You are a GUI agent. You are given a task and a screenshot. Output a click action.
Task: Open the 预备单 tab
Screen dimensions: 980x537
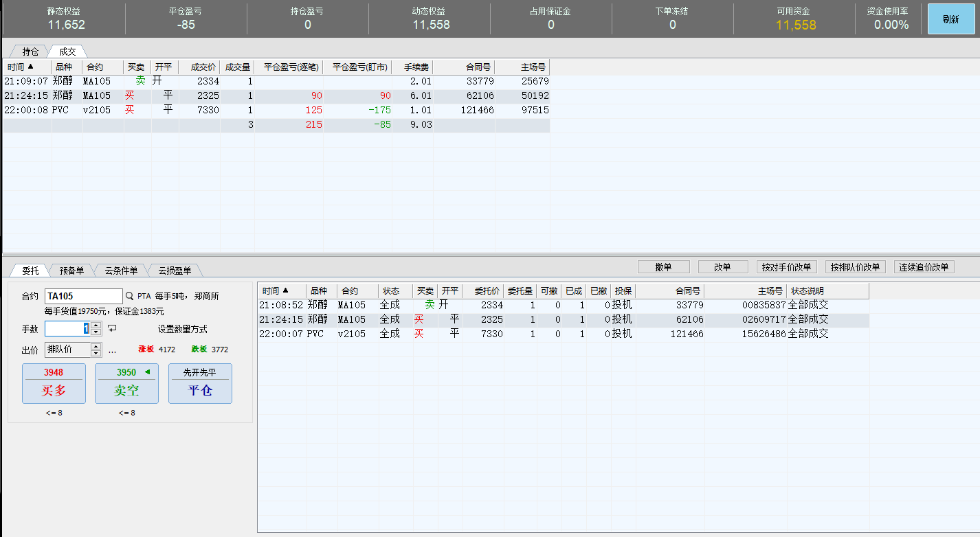[x=71, y=271]
